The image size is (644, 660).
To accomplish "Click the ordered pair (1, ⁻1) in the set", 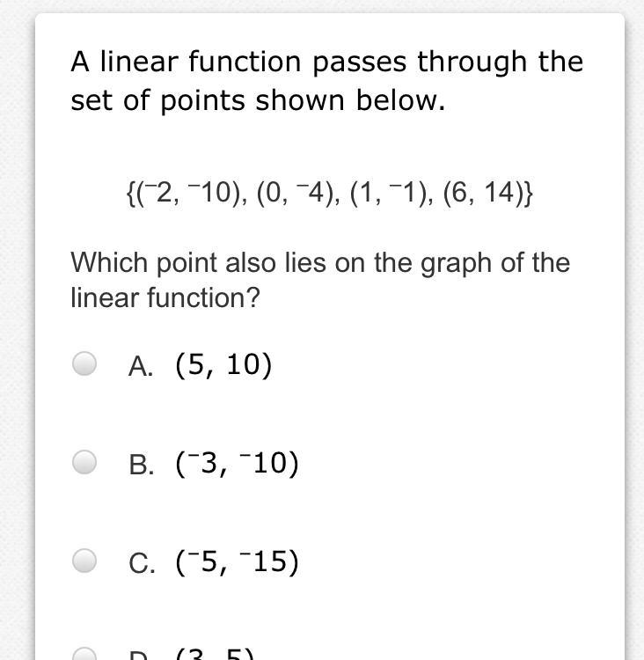I will pos(386,194).
